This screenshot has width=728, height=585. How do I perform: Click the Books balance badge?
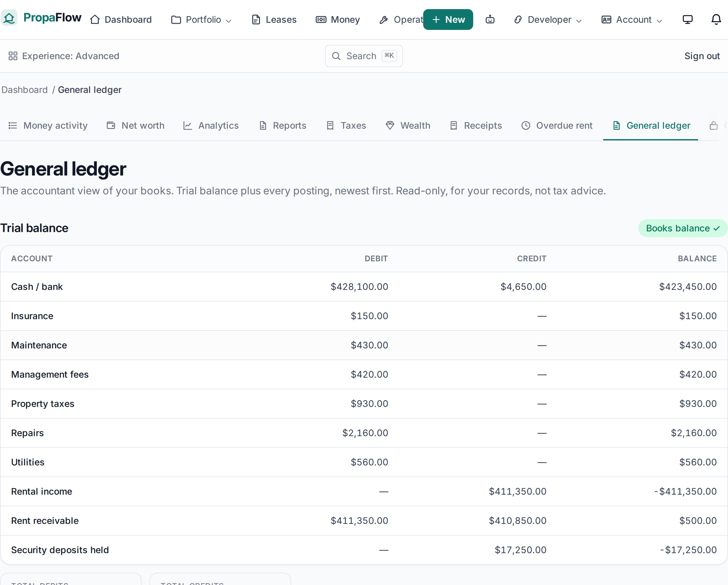click(682, 228)
